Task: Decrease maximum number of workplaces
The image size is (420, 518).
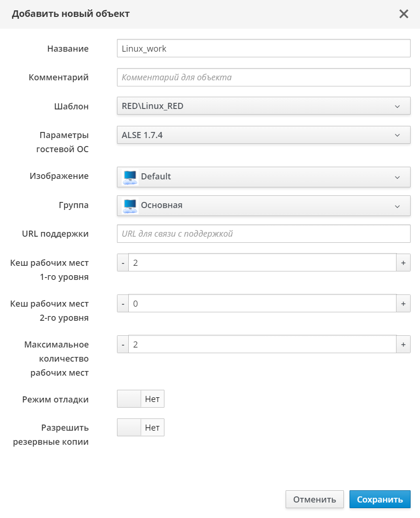Action: coord(123,345)
